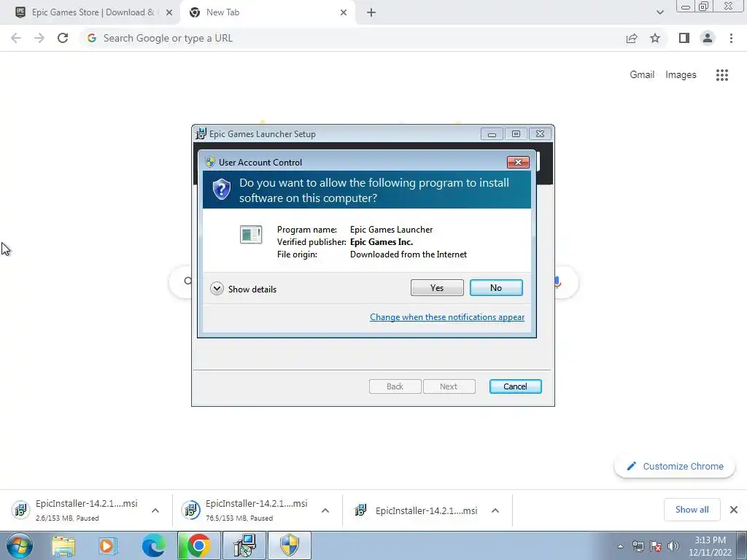Start Google voice search microphone
Viewport: 747px width, 560px height.
(557, 282)
